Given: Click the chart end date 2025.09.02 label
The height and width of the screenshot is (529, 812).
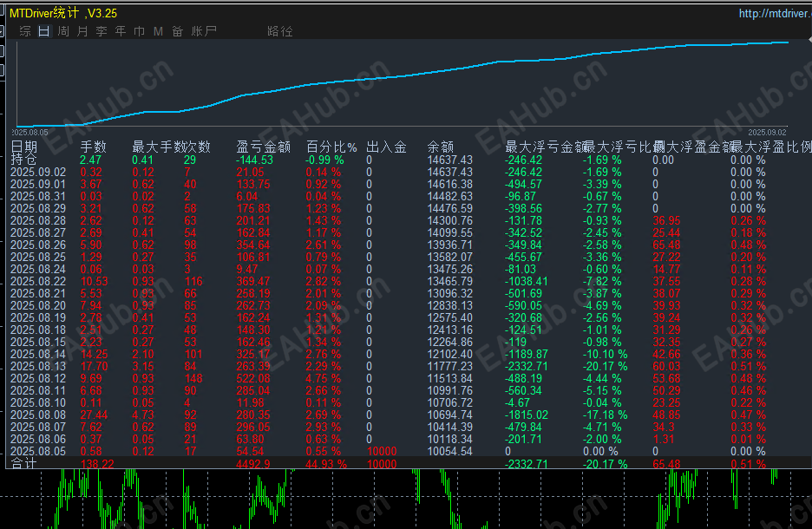Looking at the screenshot, I should click(767, 133).
